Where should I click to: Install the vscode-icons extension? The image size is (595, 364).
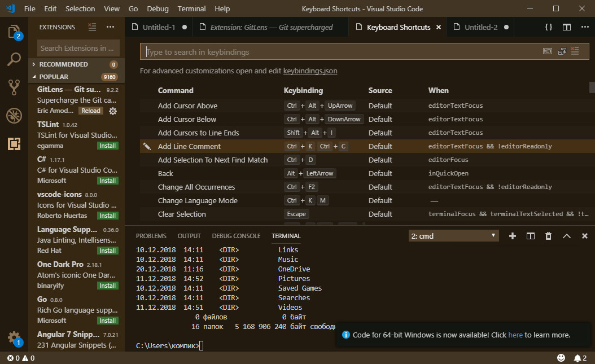pyautogui.click(x=107, y=216)
